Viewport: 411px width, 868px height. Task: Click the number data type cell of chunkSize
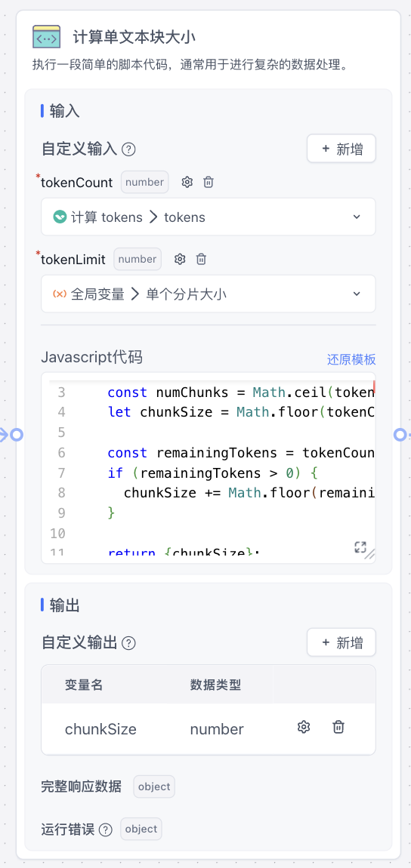[x=217, y=729]
